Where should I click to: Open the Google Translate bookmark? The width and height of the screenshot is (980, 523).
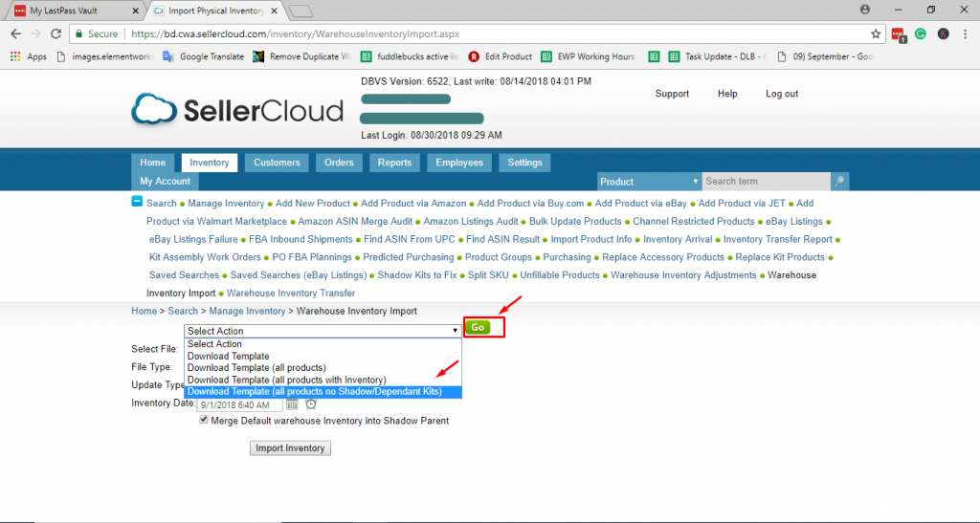pos(204,56)
